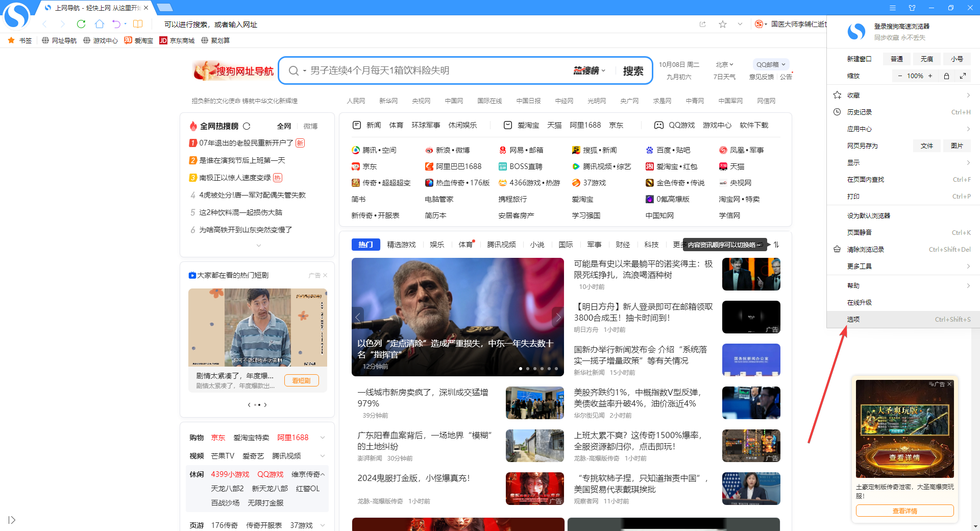980x531 pixels.
Task: Click the scrollbar down arrow
Action: (x=975, y=526)
